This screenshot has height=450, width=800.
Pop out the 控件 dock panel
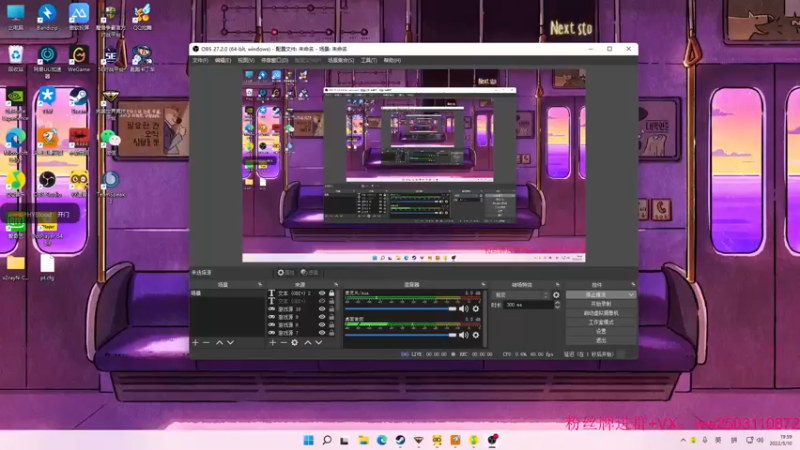tap(633, 285)
